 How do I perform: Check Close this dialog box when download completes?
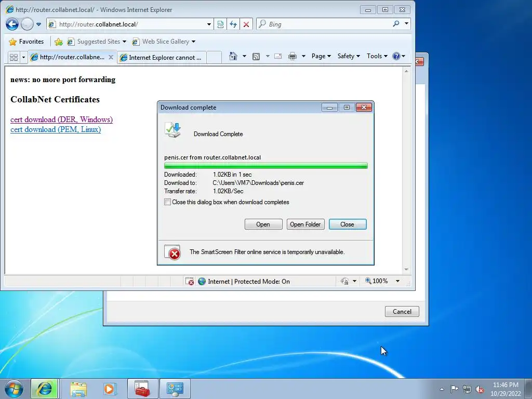tap(168, 202)
